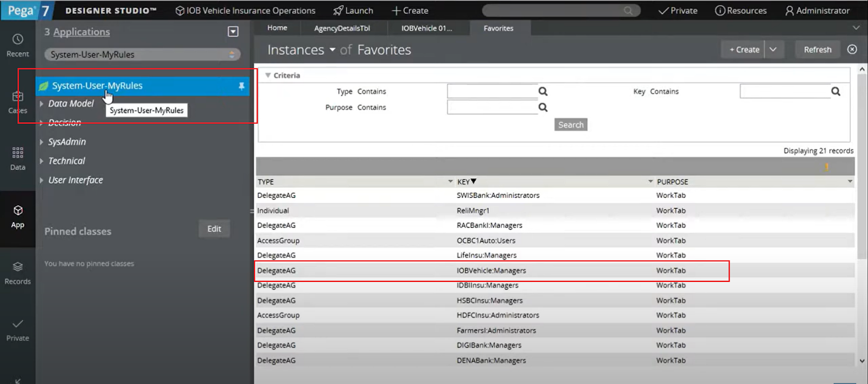This screenshot has width=868, height=384.
Task: Click the 3 Applications link
Action: [x=81, y=32]
